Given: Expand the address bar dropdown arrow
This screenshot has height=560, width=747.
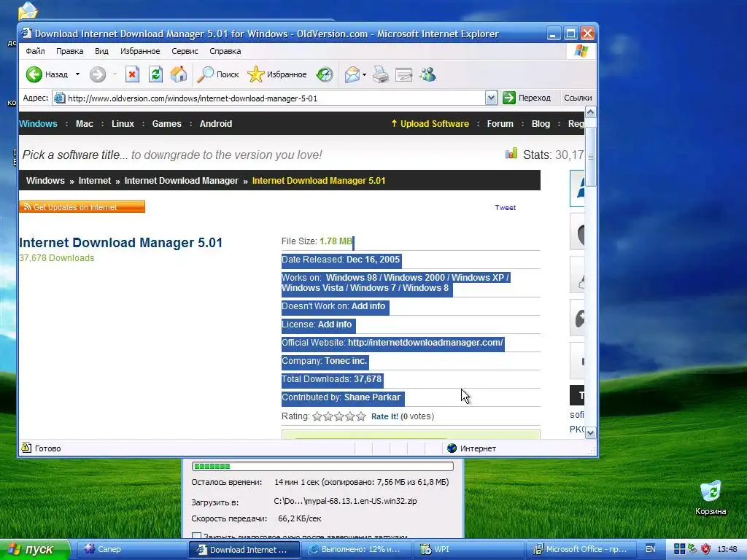Looking at the screenshot, I should click(491, 98).
